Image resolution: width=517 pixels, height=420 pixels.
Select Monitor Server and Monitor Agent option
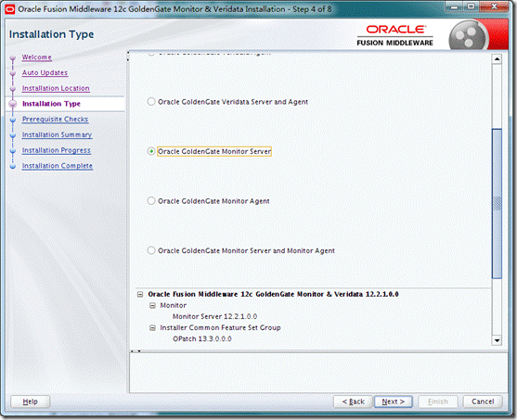(151, 250)
